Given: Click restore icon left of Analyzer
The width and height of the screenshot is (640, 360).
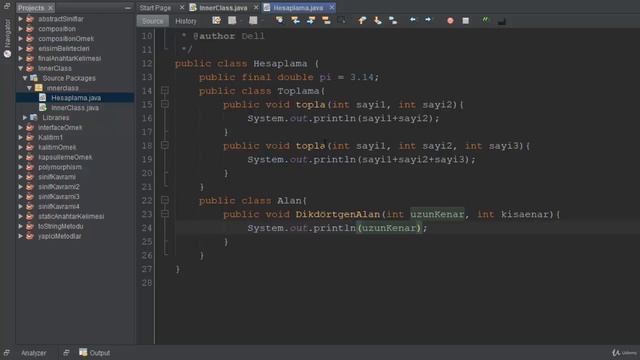Looking at the screenshot, I should [x=6, y=352].
